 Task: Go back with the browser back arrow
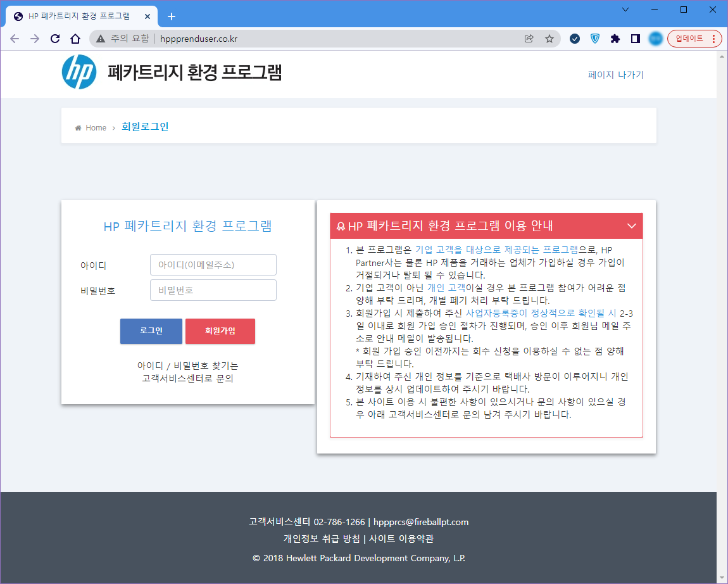pos(15,39)
